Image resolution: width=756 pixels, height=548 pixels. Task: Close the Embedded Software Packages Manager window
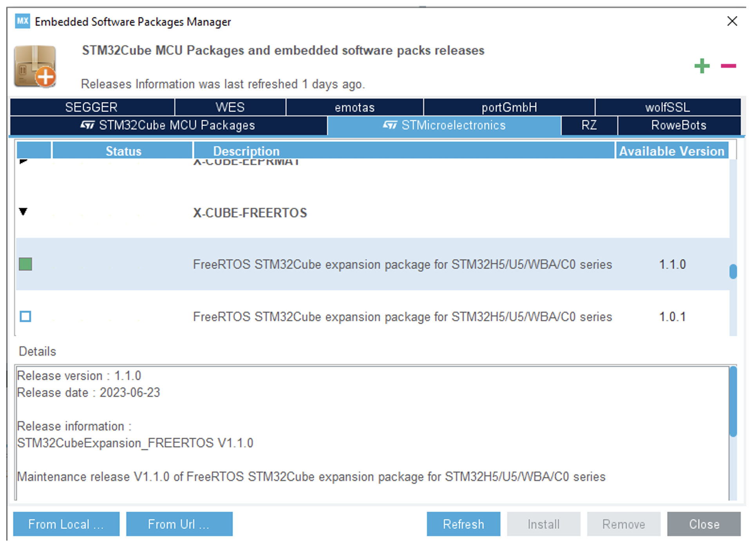point(732,21)
